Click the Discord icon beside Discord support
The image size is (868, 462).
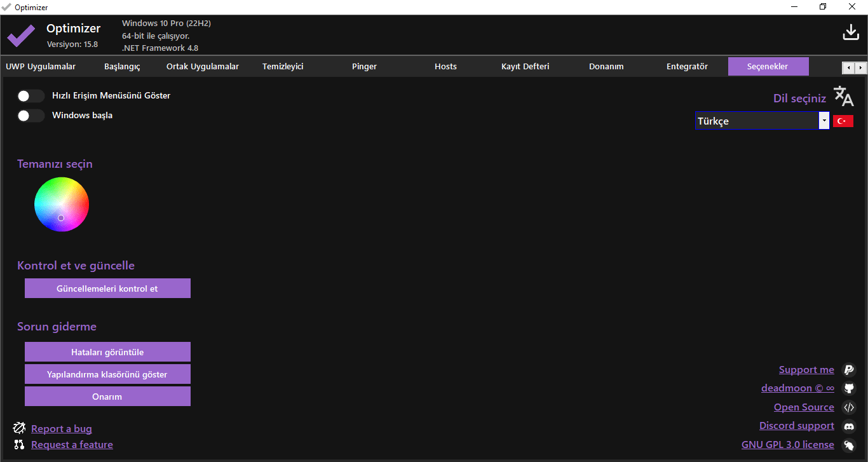tap(848, 426)
